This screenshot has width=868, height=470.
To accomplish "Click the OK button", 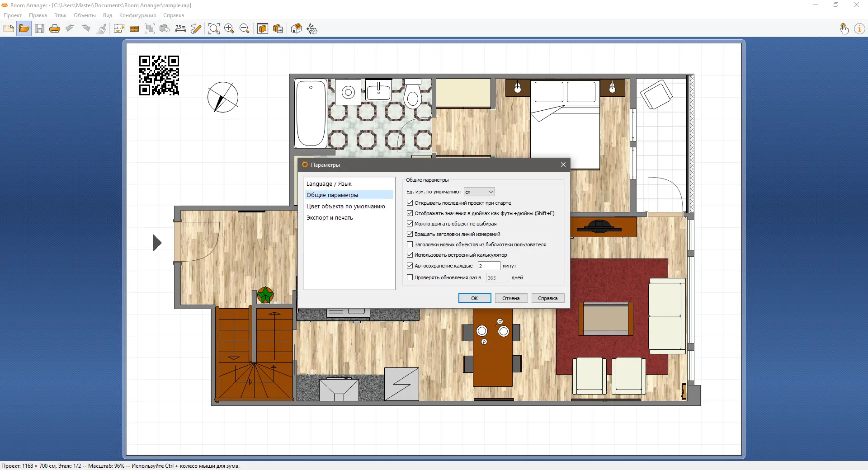I will [475, 298].
